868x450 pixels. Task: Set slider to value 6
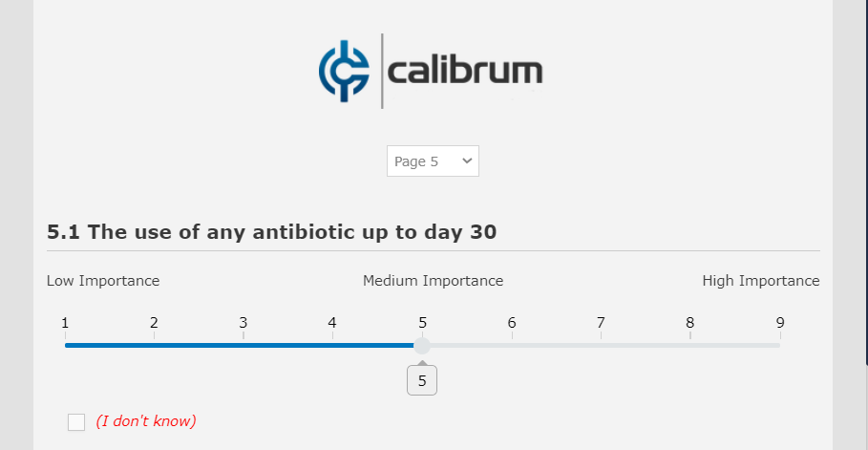[512, 345]
